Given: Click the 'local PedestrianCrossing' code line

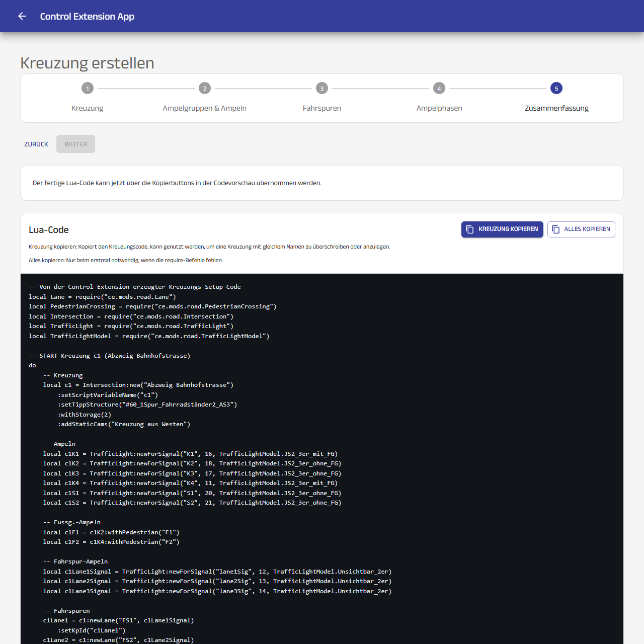Looking at the screenshot, I should point(152,306).
